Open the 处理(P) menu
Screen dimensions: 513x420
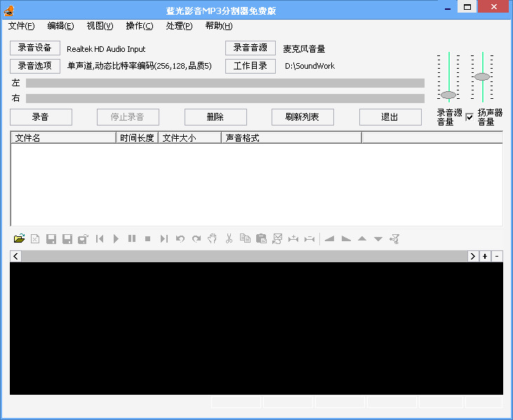tap(179, 26)
